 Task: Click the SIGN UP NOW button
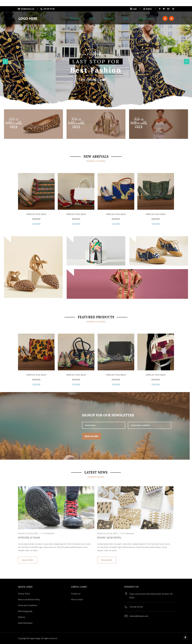pos(91,436)
